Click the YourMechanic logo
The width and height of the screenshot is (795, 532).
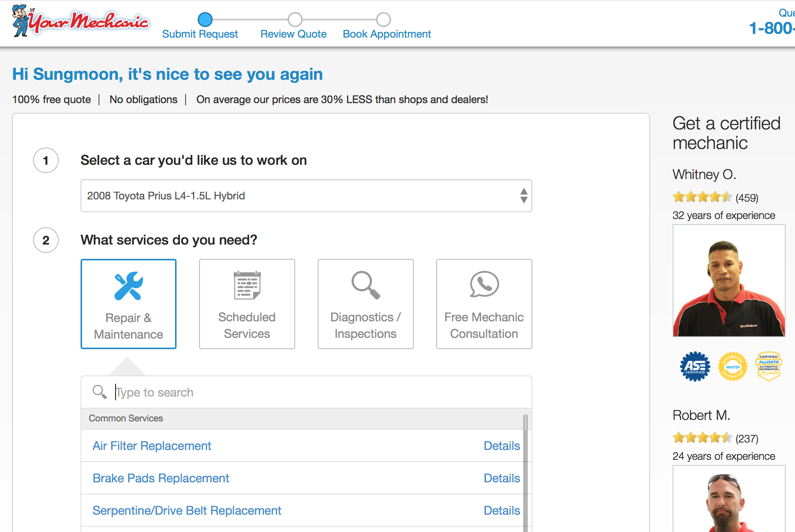(81, 21)
